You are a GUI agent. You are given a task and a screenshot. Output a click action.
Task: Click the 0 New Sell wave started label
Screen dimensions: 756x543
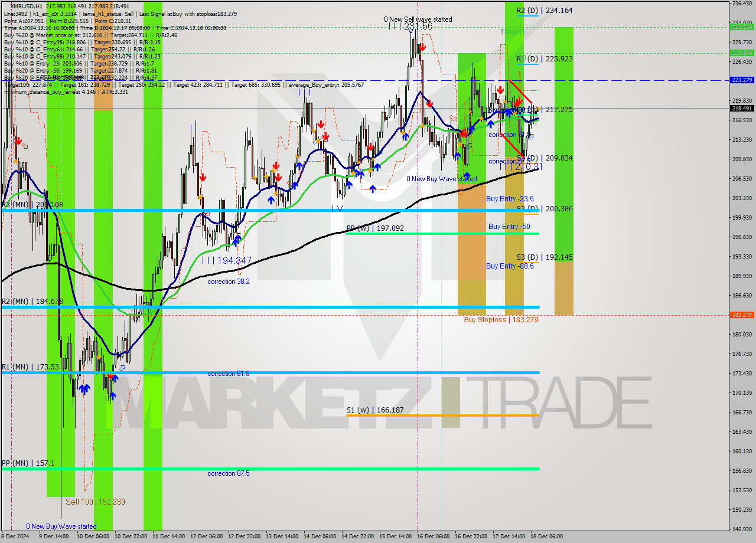(418, 19)
